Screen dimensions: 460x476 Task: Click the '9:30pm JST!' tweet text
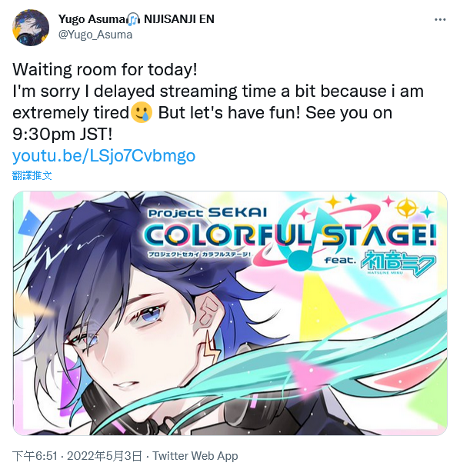click(62, 134)
